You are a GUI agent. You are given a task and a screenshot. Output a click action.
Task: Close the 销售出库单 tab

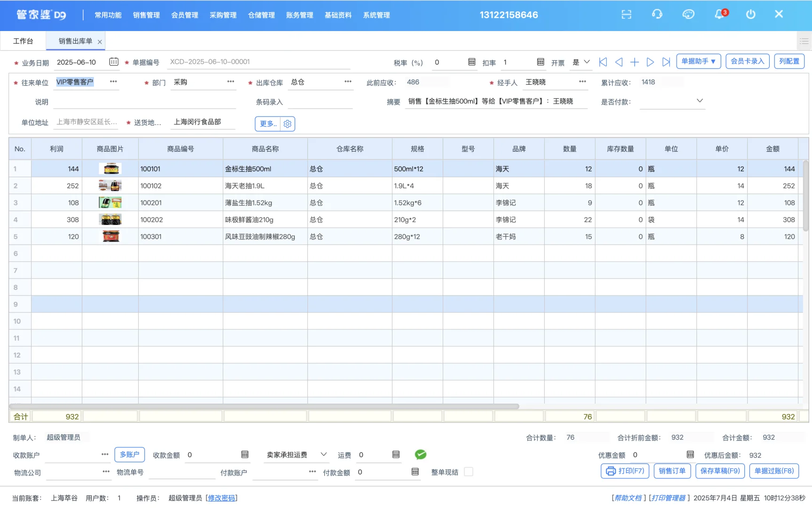pyautogui.click(x=100, y=42)
